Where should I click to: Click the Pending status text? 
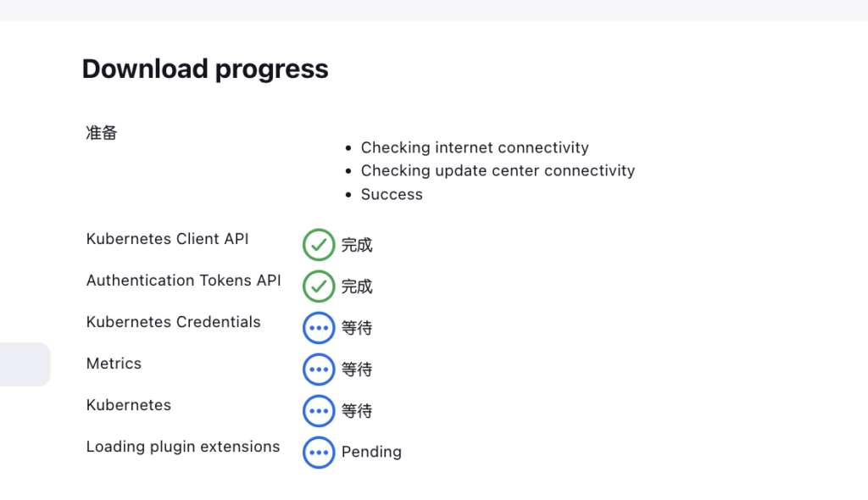371,453
